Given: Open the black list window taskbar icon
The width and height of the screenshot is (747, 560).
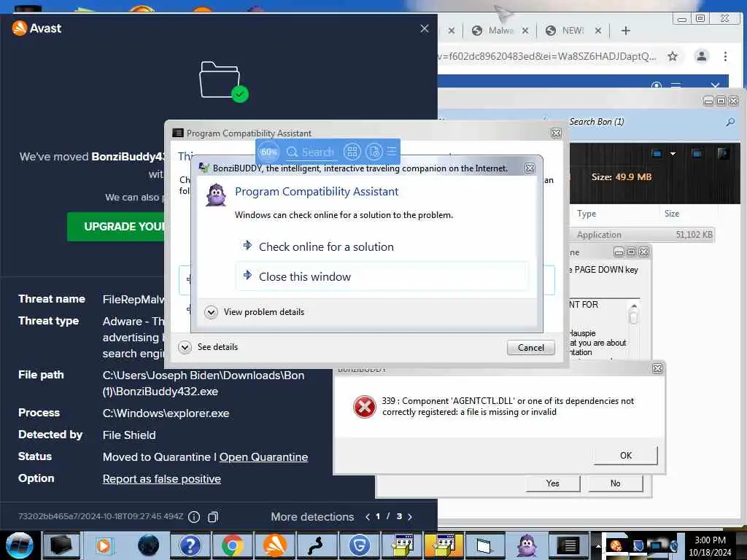Looking at the screenshot, I should point(568,545).
